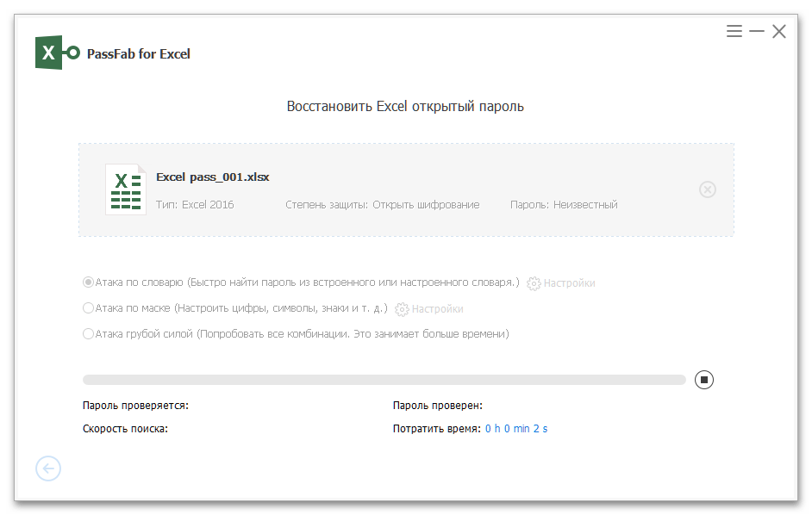Select the mask attack radio button
Screen dimensions: 812x515
pyautogui.click(x=88, y=308)
